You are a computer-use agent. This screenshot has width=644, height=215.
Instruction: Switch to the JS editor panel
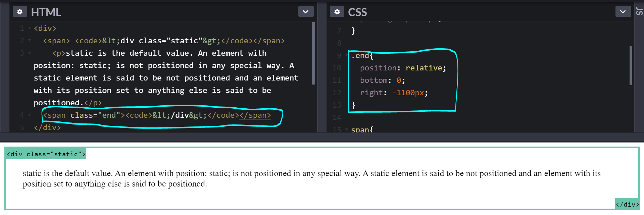point(639,12)
